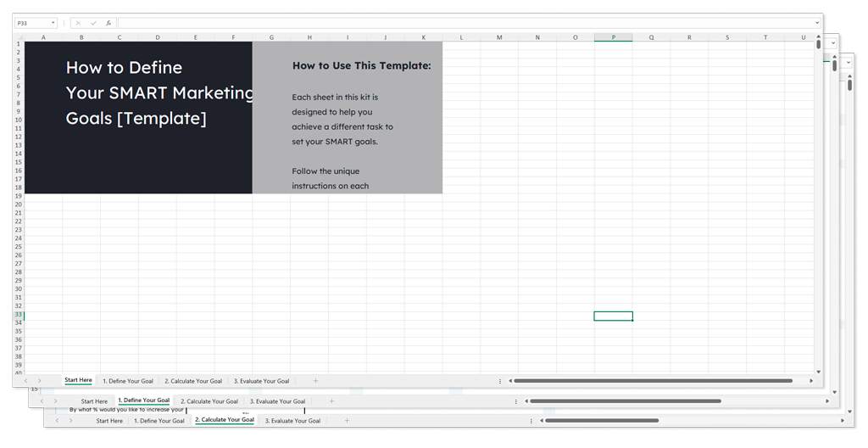This screenshot has height=448, width=868.
Task: Expand the formula bar with the arrow
Action: point(817,23)
